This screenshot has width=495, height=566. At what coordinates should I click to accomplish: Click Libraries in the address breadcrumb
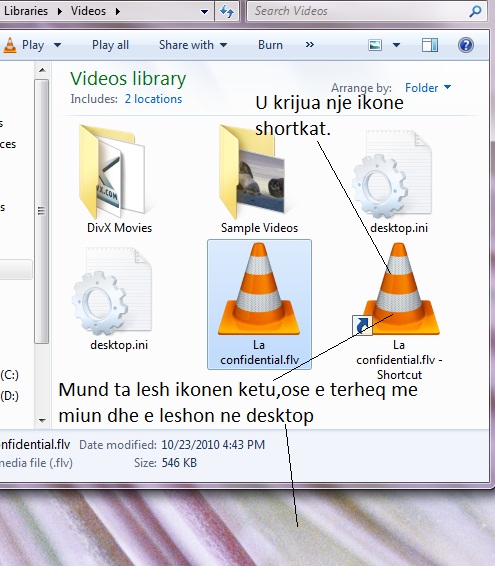[26, 11]
